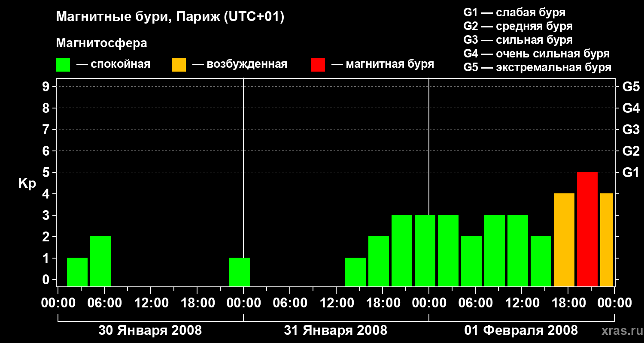
Task: Click the orange 'возбужденная' legend swatch
Action: pyautogui.click(x=179, y=64)
